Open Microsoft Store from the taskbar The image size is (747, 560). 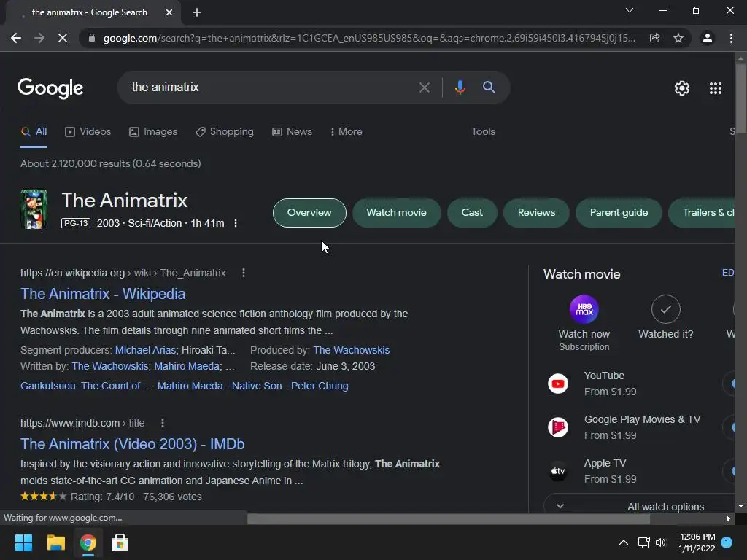[120, 542]
